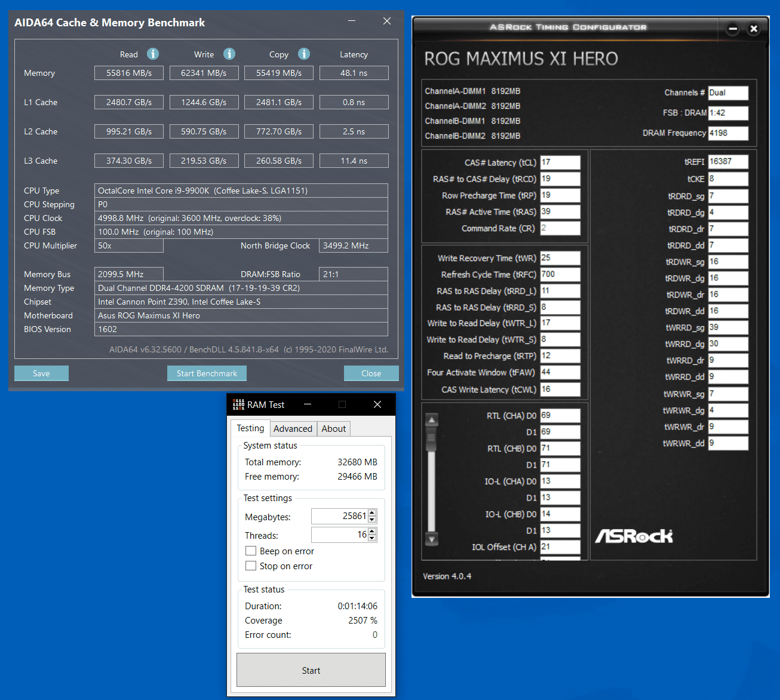The image size is (780, 700).
Task: Click scroll up arrow in ASRock RTL panel
Action: coord(431,419)
